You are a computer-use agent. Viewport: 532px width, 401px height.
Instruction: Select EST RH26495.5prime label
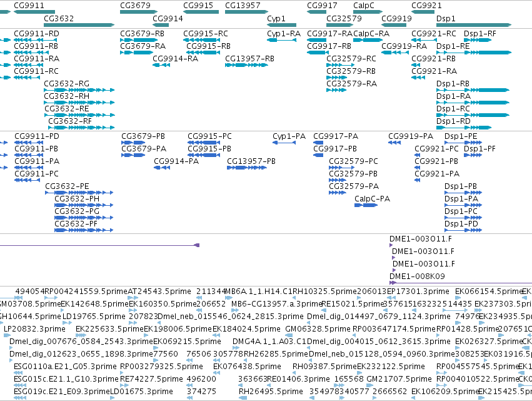(271, 391)
